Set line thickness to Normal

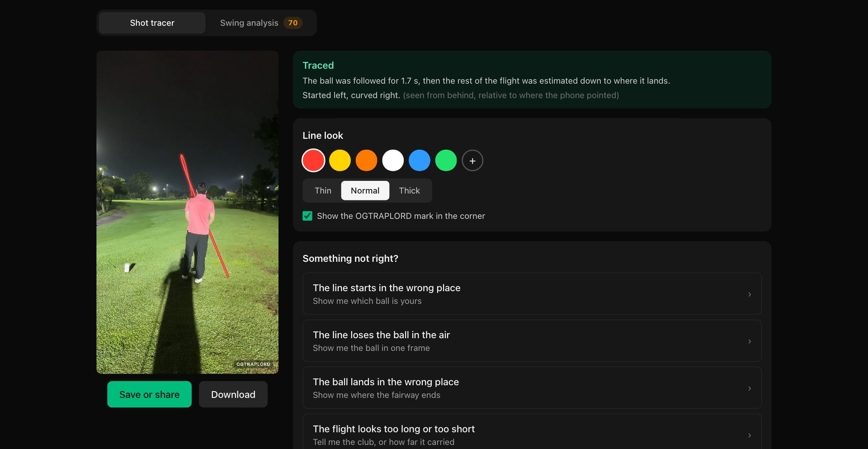click(x=365, y=190)
